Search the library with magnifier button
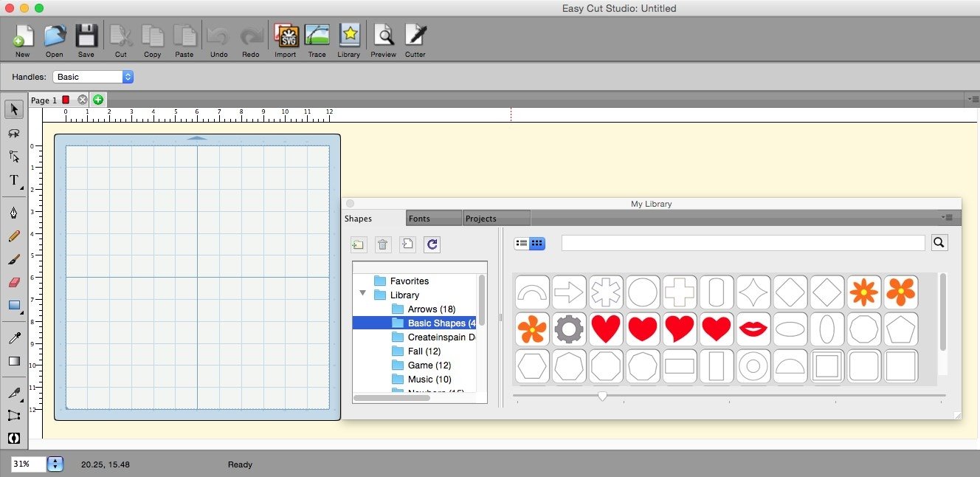 tap(939, 242)
